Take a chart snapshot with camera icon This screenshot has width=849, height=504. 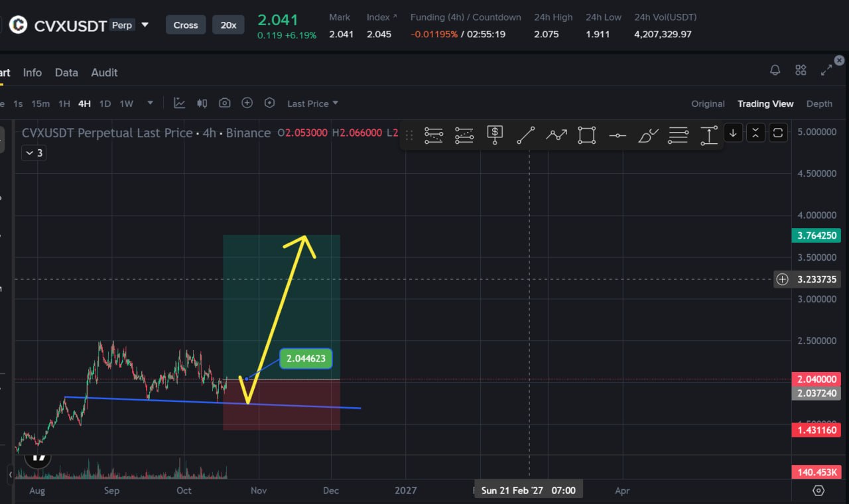tap(225, 103)
